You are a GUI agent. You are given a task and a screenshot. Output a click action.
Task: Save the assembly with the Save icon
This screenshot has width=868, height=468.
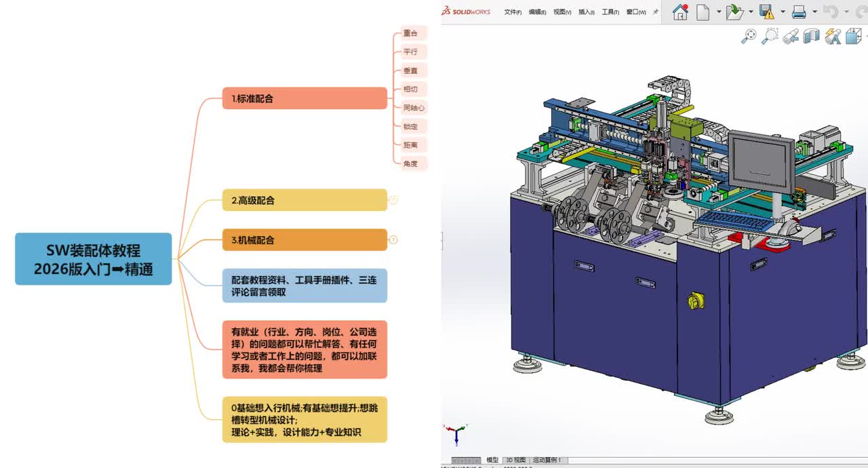(x=766, y=12)
